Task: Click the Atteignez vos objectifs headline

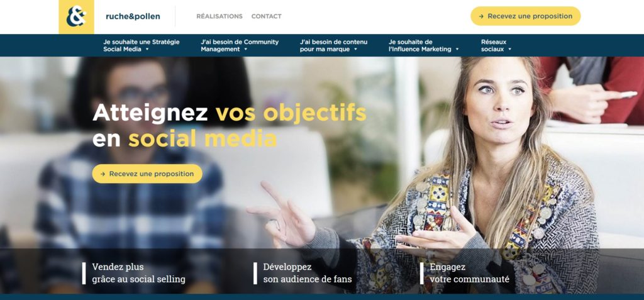Action: [x=229, y=126]
